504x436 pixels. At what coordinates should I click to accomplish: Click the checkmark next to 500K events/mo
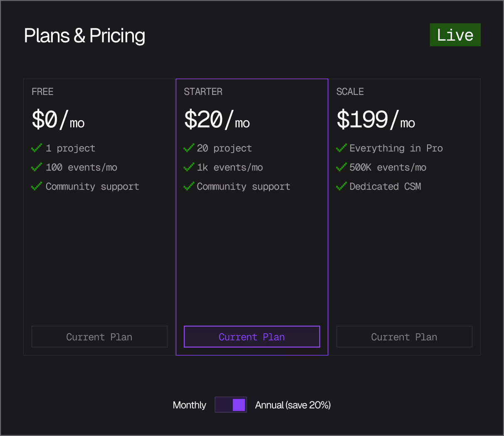tap(341, 167)
